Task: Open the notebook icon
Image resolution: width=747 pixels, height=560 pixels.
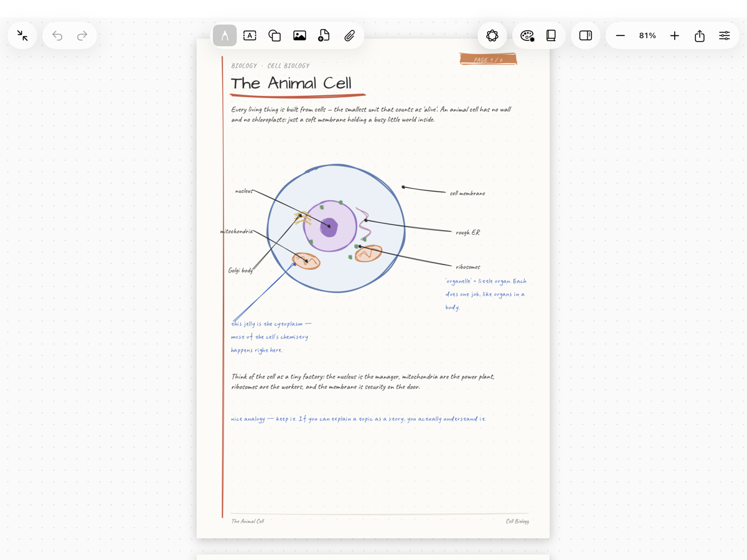Action: 551,35
